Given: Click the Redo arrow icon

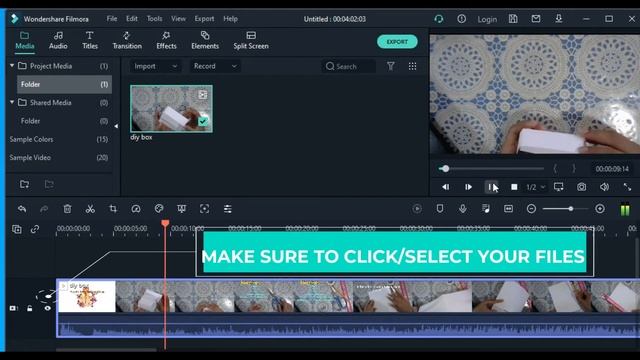Looking at the screenshot, I should coord(44,209).
